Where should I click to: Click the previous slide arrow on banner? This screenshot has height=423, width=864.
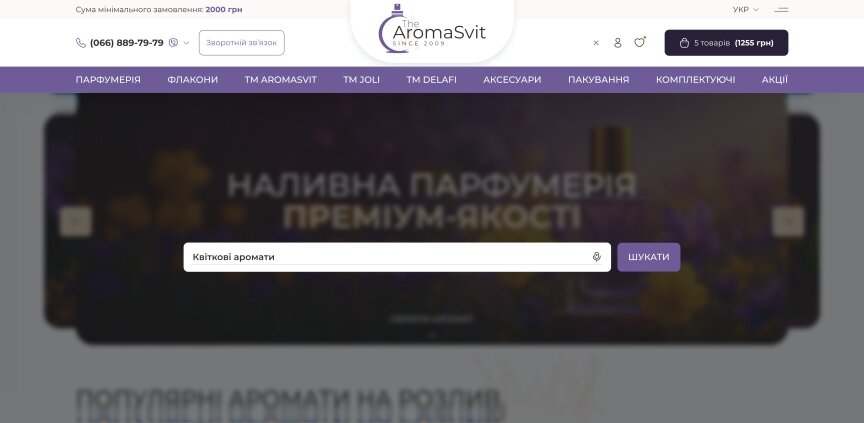click(75, 221)
